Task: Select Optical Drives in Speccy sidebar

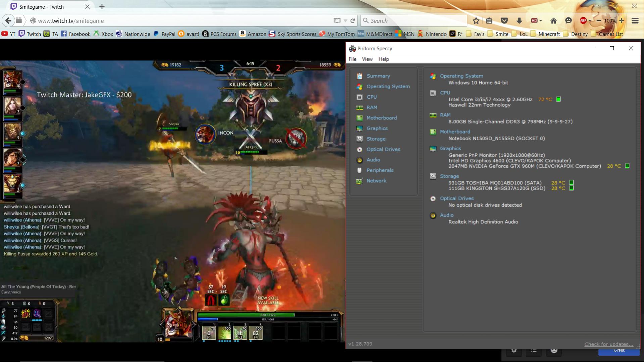Action: click(x=383, y=149)
